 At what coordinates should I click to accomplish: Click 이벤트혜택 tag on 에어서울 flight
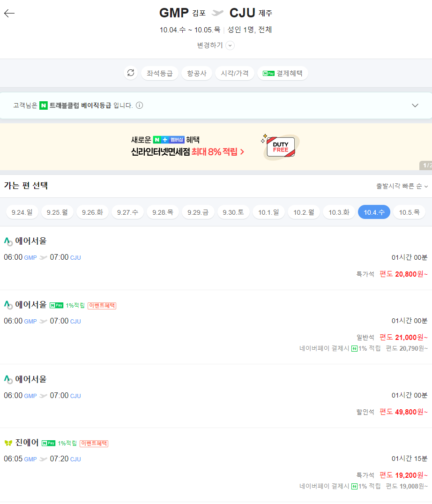(x=102, y=305)
